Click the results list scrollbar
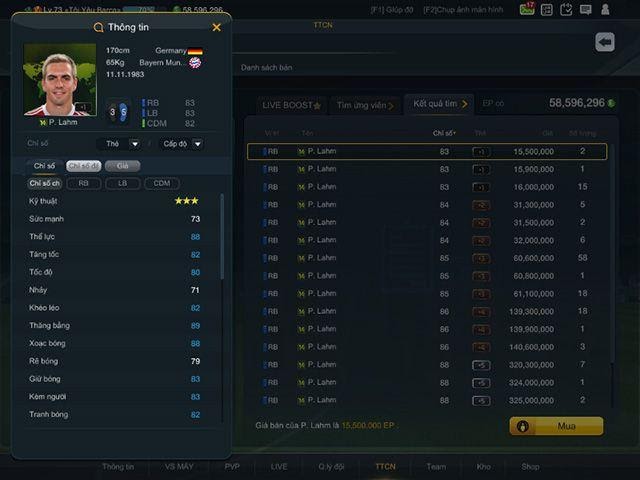 tap(612, 253)
